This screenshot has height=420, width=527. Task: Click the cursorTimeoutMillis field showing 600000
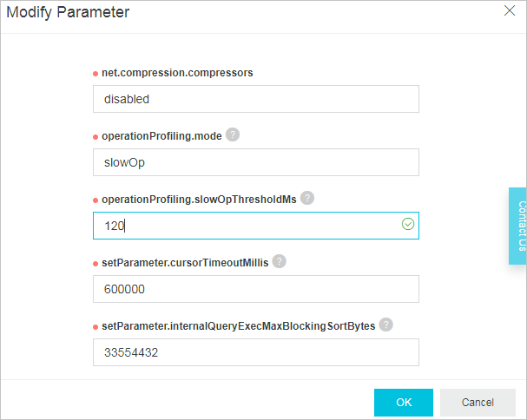(256, 289)
